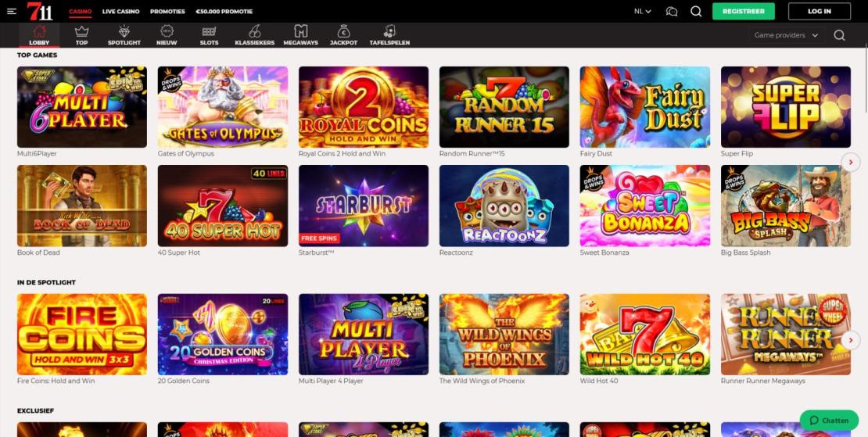This screenshot has width=868, height=437.
Task: Open the NL language dropdown
Action: pyautogui.click(x=642, y=11)
